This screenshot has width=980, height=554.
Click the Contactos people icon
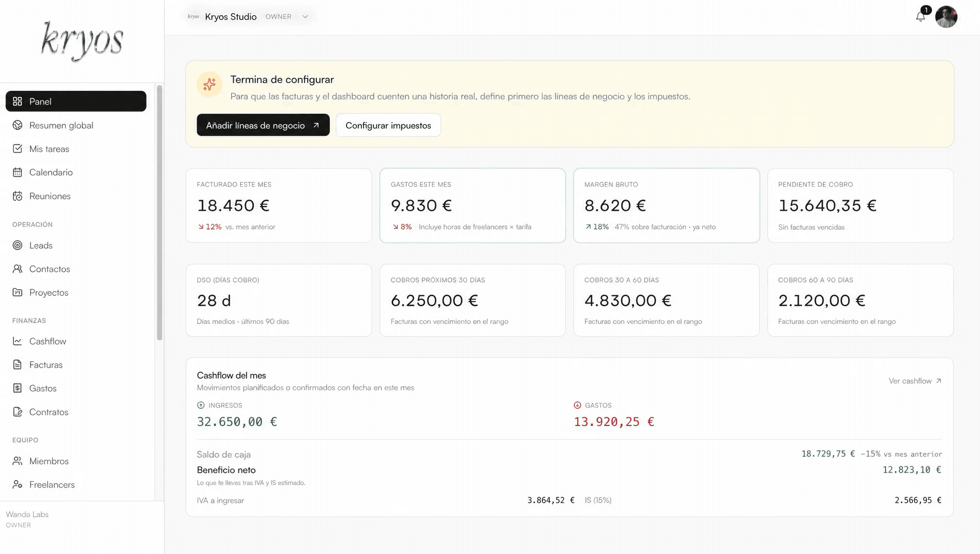(x=17, y=269)
